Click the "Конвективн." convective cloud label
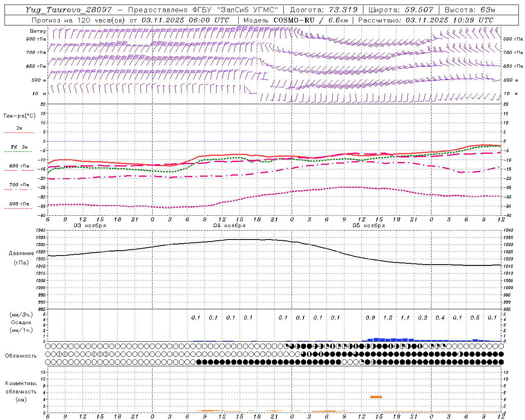This screenshot has width=525, height=420. coord(21,383)
